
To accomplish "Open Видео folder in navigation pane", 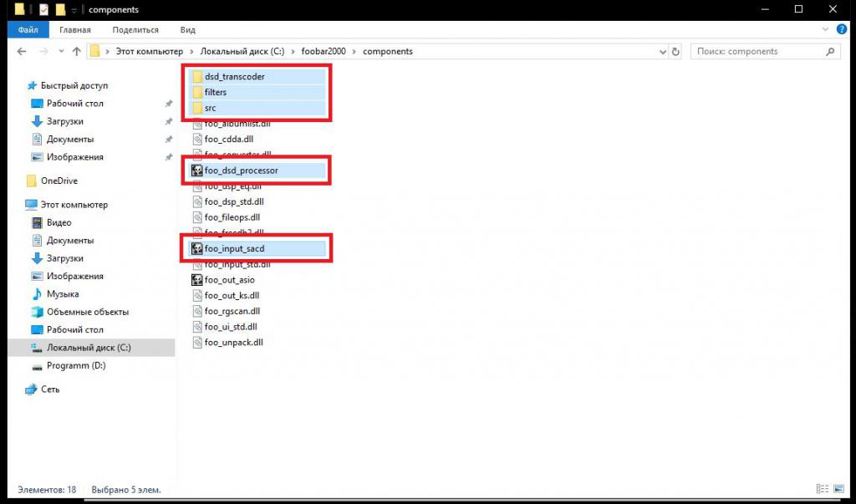I will (x=59, y=223).
